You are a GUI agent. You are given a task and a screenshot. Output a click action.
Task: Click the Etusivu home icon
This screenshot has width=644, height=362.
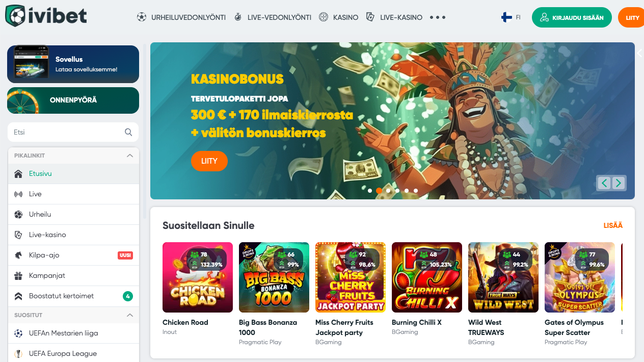[x=18, y=174]
